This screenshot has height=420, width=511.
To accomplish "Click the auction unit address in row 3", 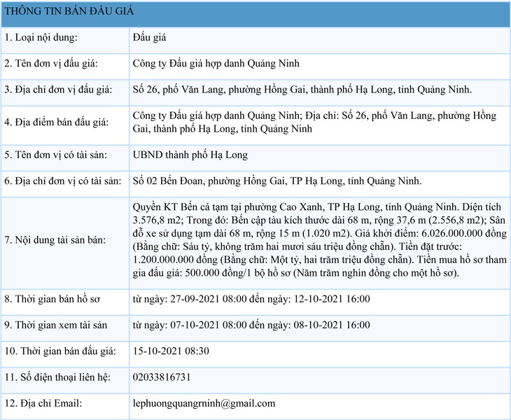I will click(x=302, y=90).
